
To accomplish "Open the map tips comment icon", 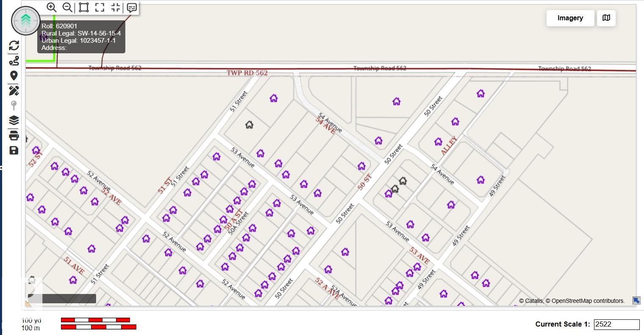I will point(132,7).
